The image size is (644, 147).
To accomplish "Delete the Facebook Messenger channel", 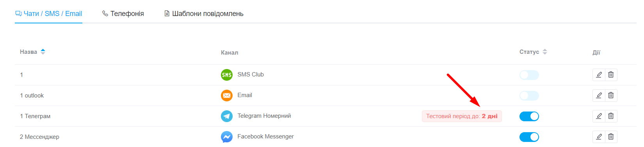I will click(x=611, y=136).
